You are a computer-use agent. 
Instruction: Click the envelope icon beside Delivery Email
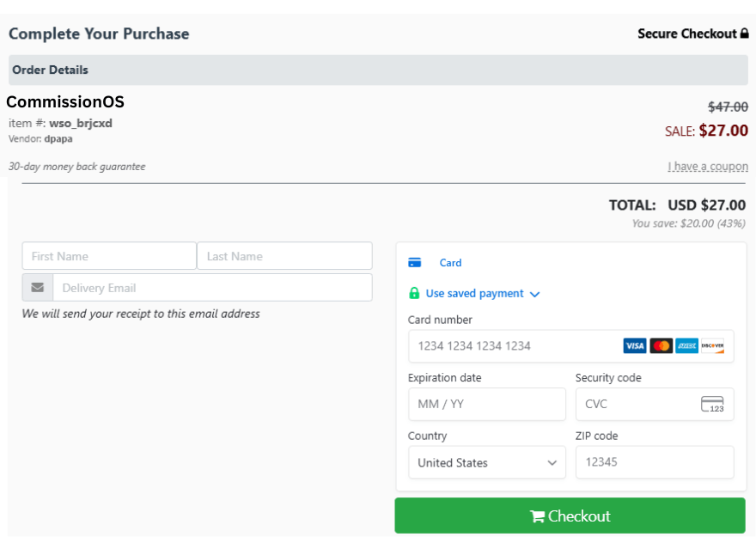pos(38,288)
